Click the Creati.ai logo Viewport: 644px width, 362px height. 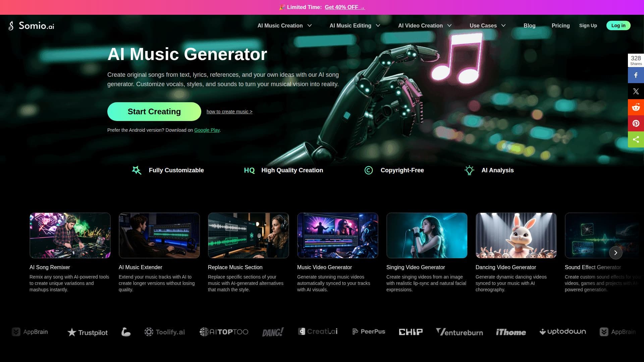pyautogui.click(x=318, y=331)
